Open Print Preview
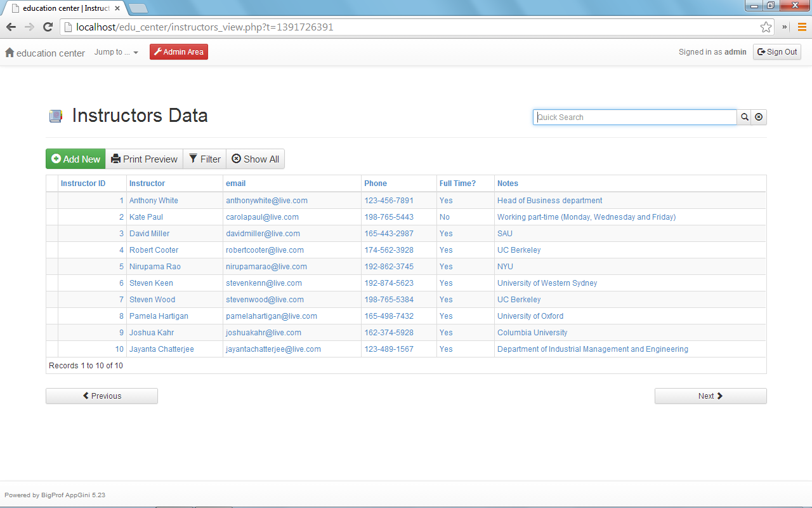This screenshot has width=812, height=508. coord(144,159)
